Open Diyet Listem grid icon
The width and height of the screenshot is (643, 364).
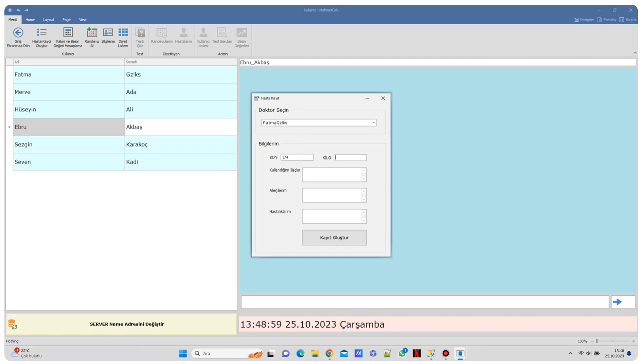click(x=123, y=33)
